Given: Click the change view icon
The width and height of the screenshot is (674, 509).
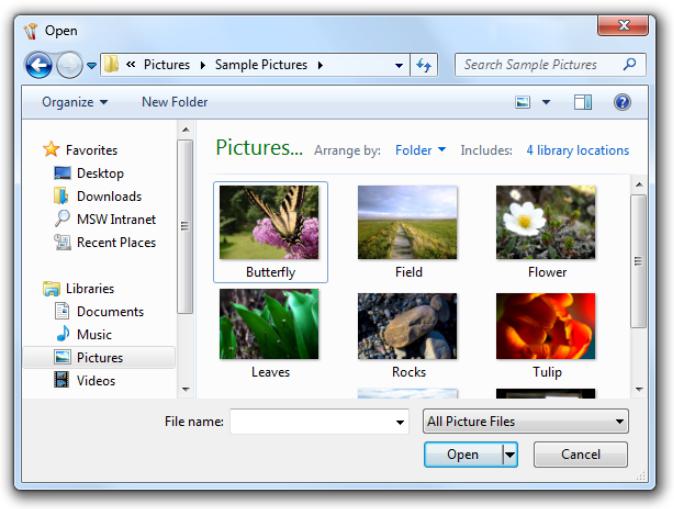Looking at the screenshot, I should [522, 102].
